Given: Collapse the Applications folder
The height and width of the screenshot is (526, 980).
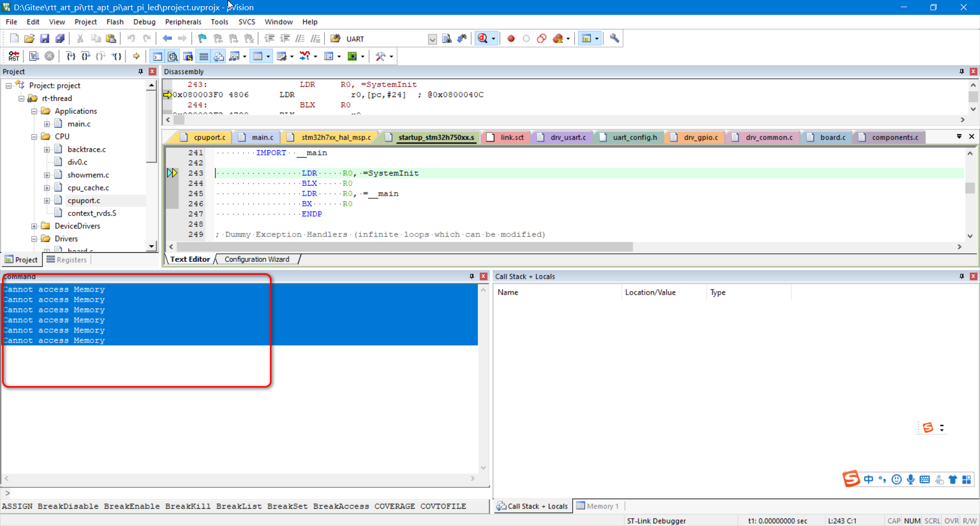Looking at the screenshot, I should [x=34, y=111].
